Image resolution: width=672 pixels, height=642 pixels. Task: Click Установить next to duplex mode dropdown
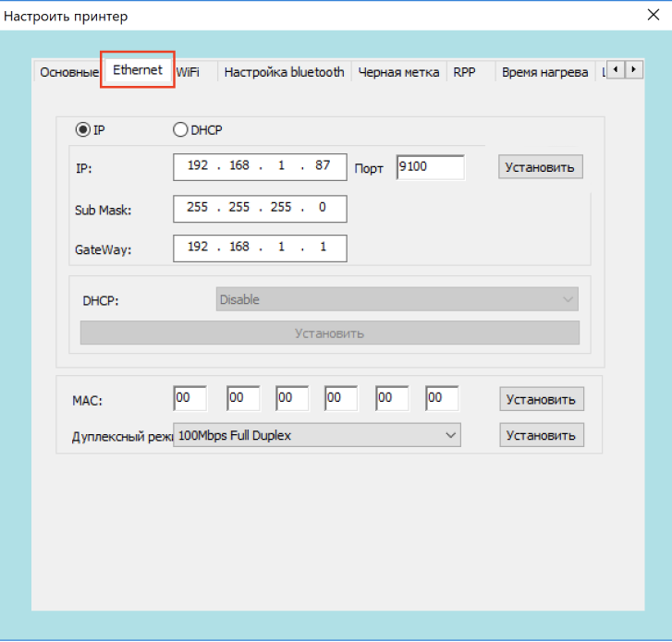pyautogui.click(x=541, y=435)
